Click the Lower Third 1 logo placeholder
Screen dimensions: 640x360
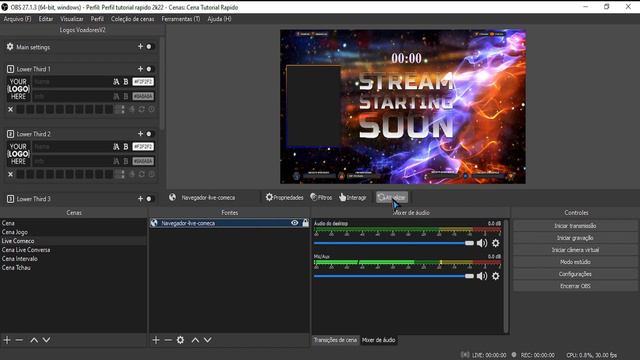[18, 89]
